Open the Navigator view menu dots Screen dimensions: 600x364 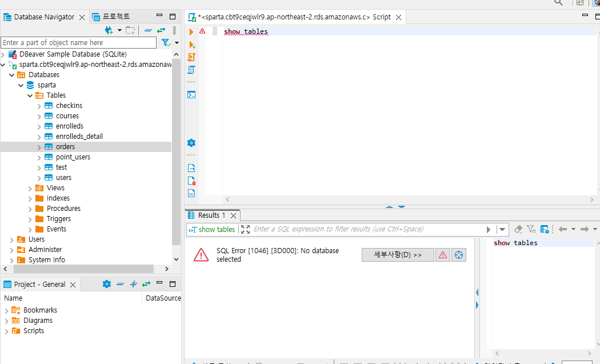[x=174, y=30]
